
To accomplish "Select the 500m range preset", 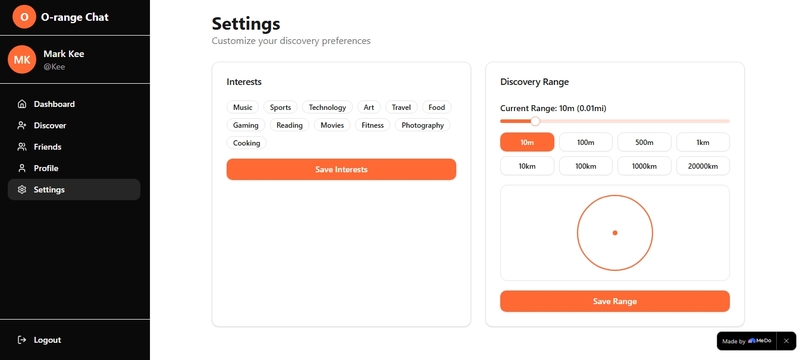I will (644, 142).
